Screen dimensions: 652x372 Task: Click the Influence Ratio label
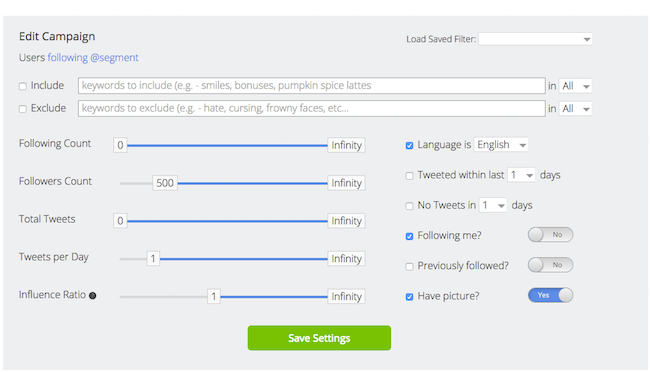52,295
